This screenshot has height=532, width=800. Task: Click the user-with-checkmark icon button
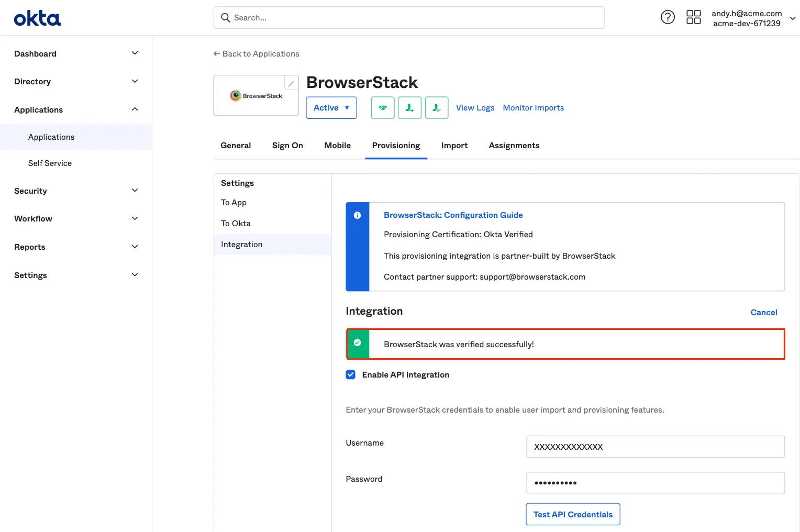coord(436,108)
